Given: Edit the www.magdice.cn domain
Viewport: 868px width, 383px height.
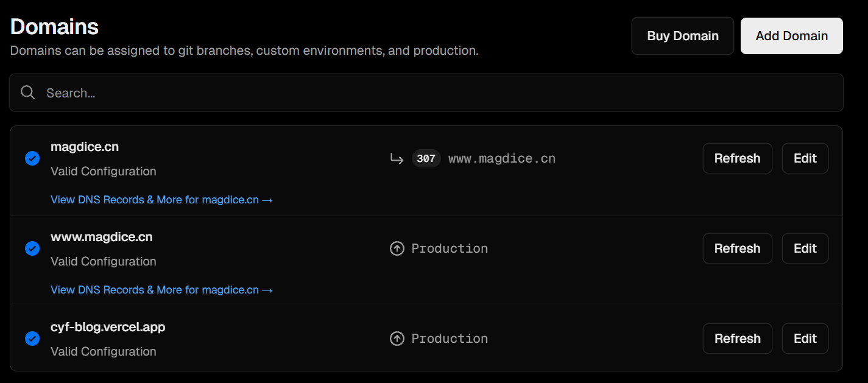Looking at the screenshot, I should coord(805,248).
